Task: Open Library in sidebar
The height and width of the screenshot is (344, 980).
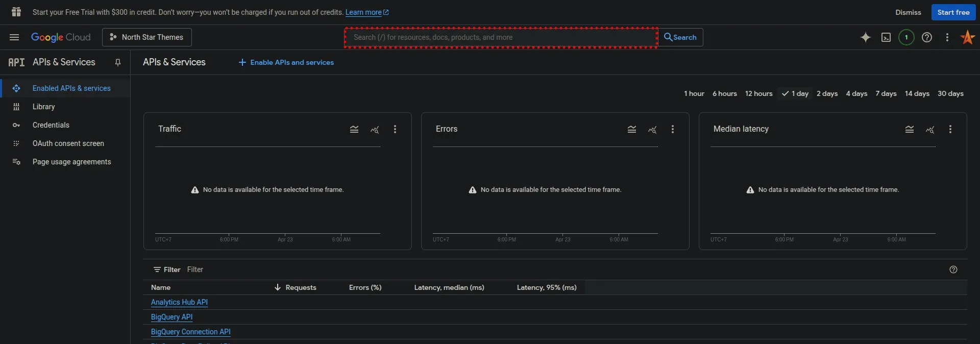Action: pos(65,107)
